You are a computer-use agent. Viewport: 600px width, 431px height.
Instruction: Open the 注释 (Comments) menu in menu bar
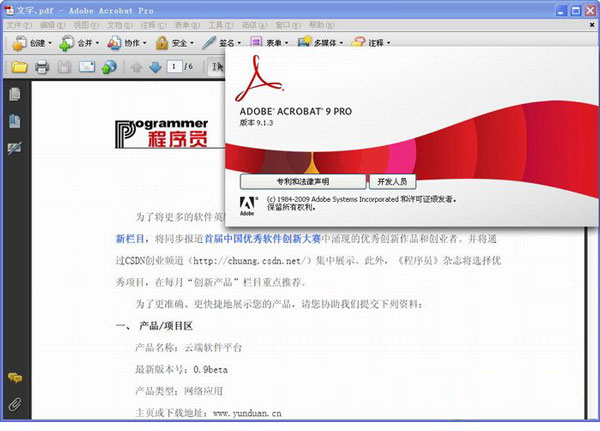tap(153, 25)
